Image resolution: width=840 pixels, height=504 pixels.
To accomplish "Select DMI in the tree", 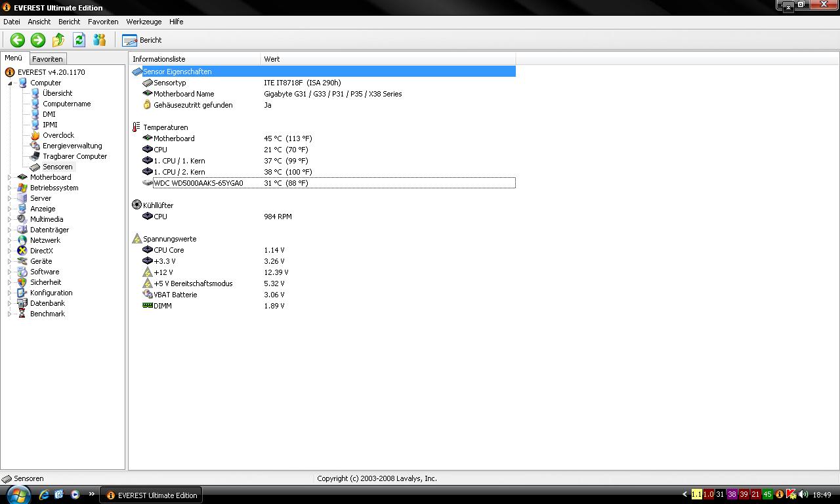I will [x=49, y=114].
